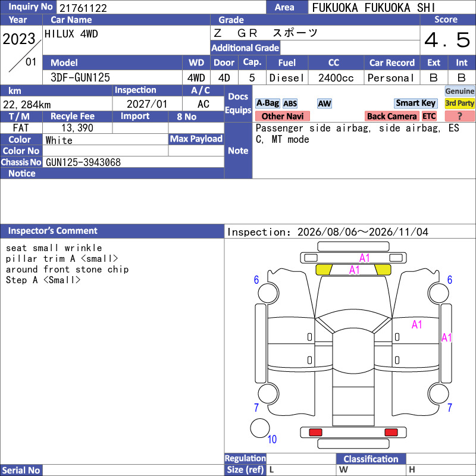Click the door count 4D

pyautogui.click(x=224, y=78)
